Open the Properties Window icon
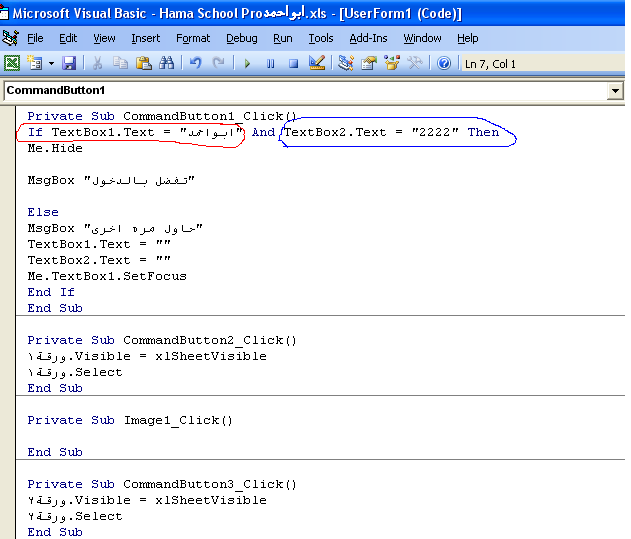 (x=369, y=63)
